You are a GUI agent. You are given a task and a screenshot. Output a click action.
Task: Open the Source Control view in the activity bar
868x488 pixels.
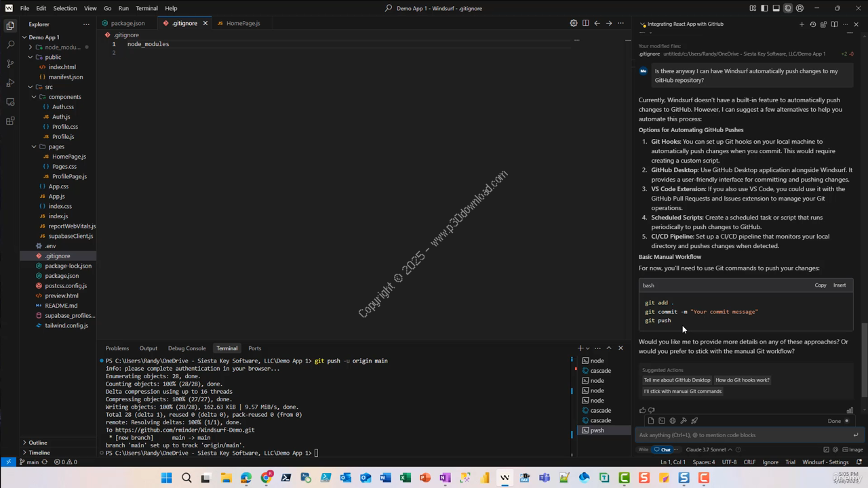pos(10,64)
